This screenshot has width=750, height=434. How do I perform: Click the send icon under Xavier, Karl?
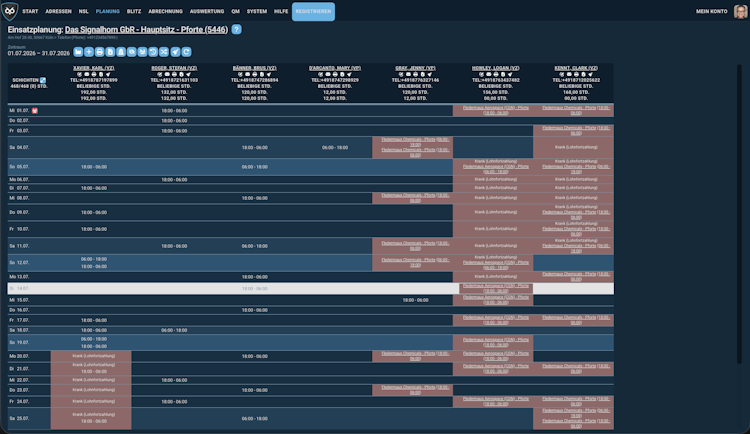[108, 74]
